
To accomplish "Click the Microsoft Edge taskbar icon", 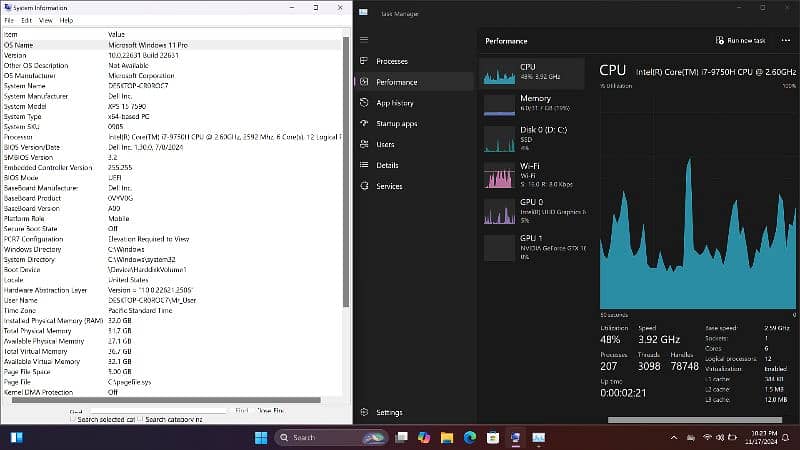I will pyautogui.click(x=468, y=438).
